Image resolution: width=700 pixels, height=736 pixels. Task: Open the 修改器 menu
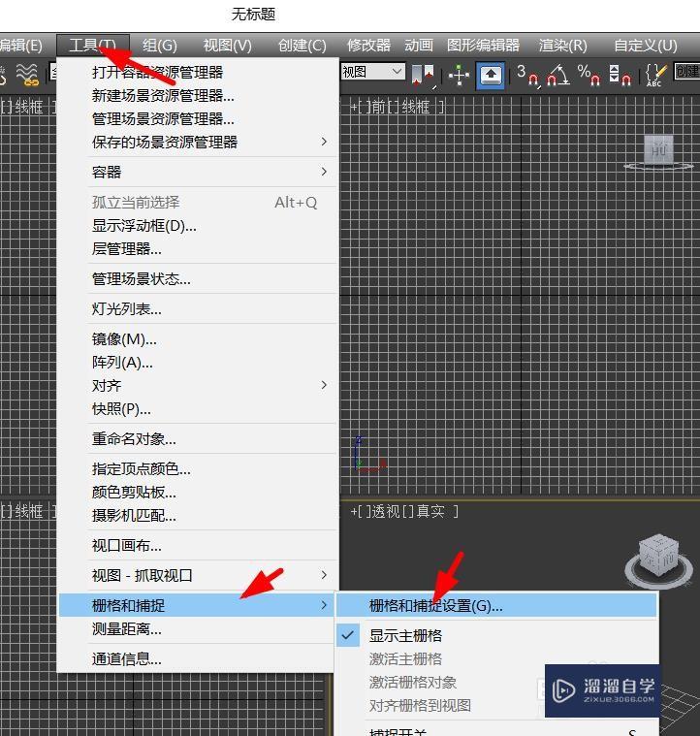click(x=368, y=45)
